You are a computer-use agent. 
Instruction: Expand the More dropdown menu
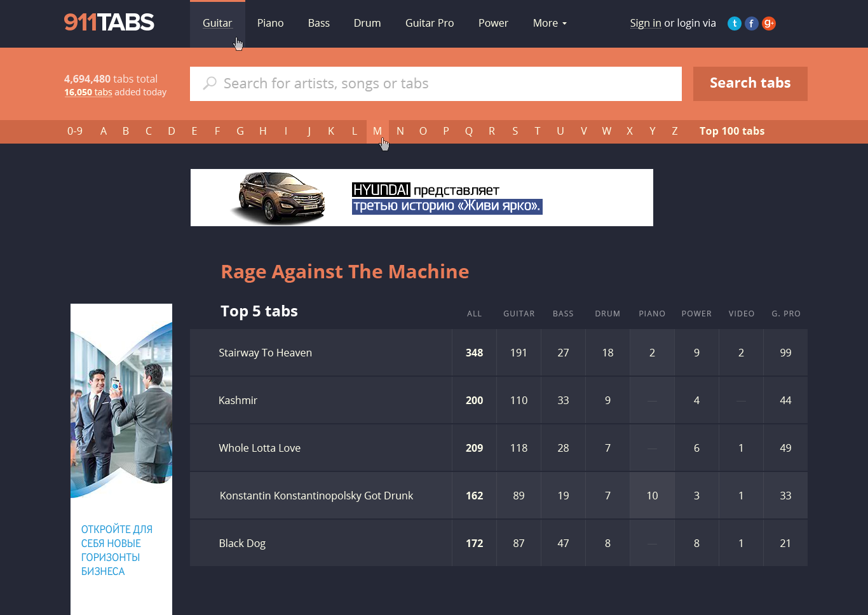coord(550,24)
